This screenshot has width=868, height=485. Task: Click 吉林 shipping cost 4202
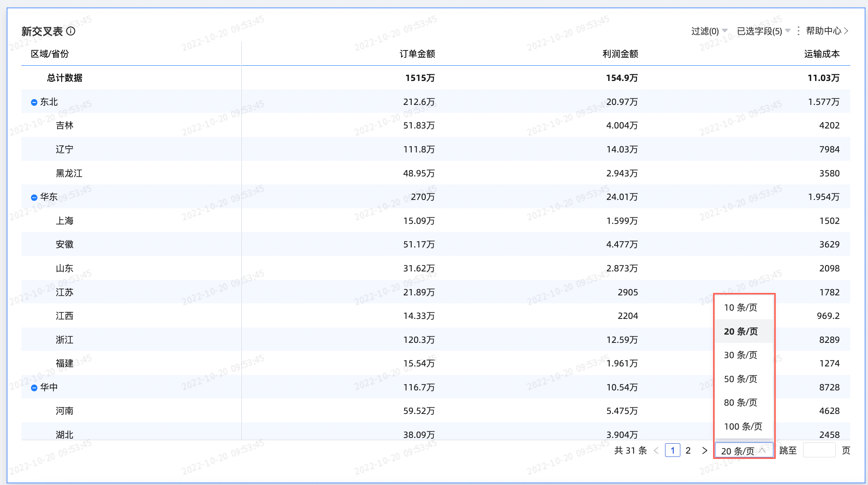coord(829,125)
